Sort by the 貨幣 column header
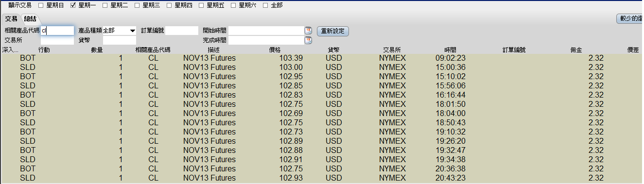This screenshot has height=184, width=644. 334,50
